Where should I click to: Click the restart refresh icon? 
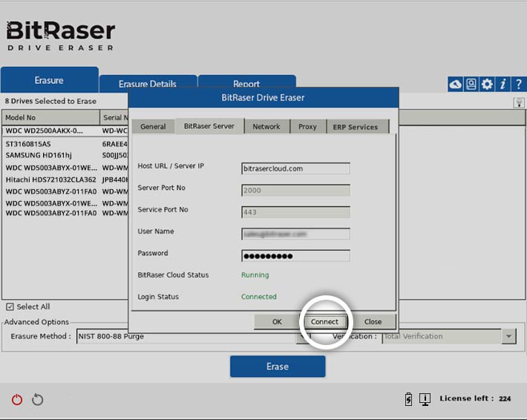(37, 399)
